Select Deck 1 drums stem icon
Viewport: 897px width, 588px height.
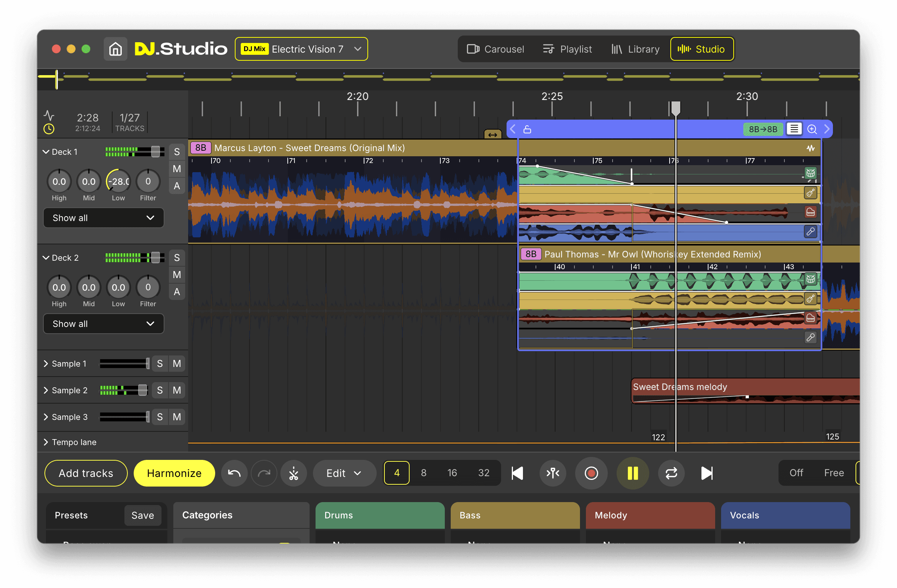pyautogui.click(x=811, y=173)
